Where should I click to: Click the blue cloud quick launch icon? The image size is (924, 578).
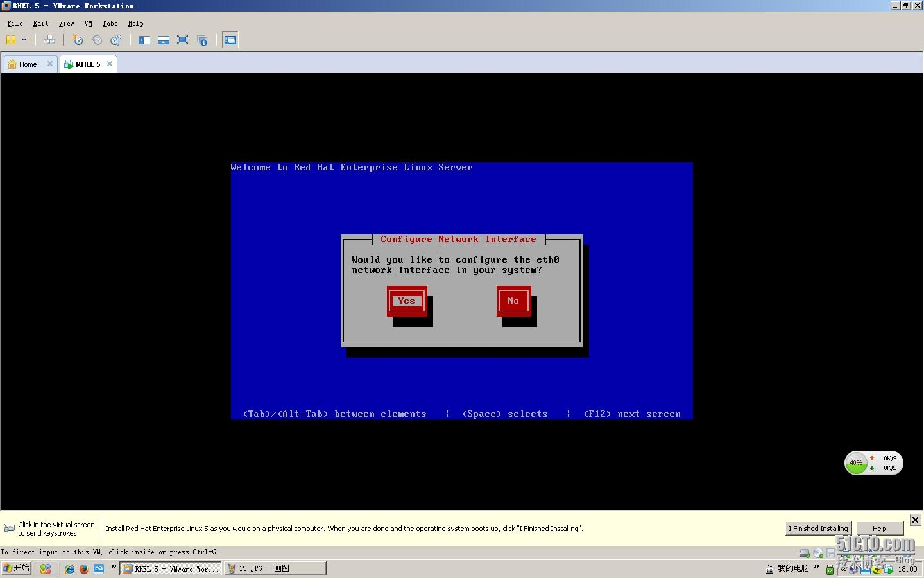[x=99, y=568]
